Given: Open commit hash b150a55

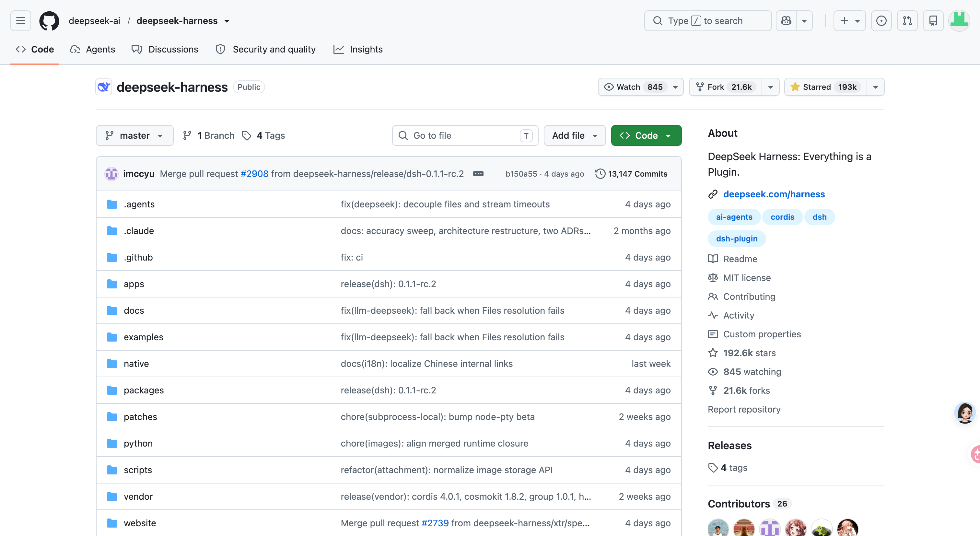Looking at the screenshot, I should click(x=521, y=174).
